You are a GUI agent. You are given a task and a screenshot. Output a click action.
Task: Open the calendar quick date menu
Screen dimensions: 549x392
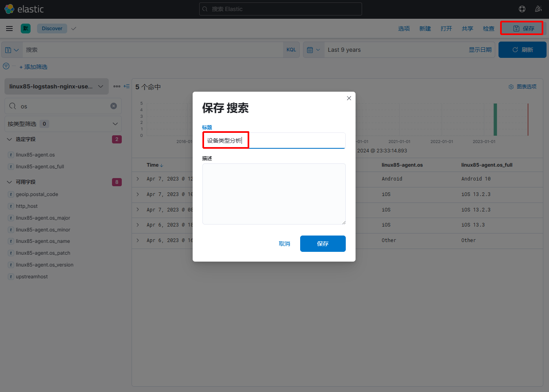point(313,50)
